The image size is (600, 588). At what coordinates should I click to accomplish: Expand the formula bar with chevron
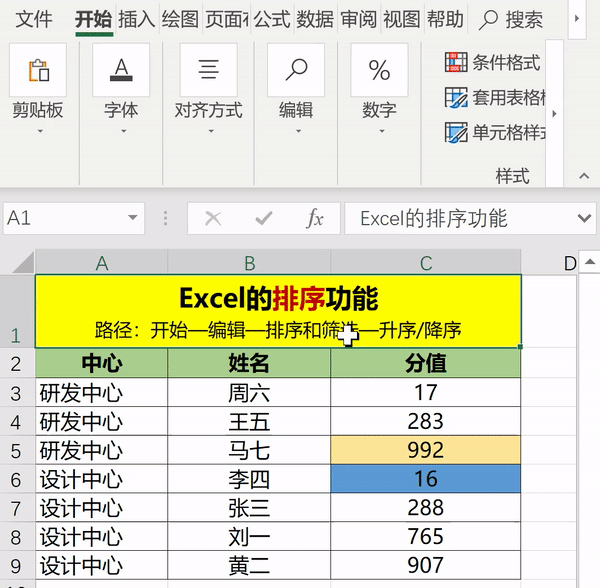tap(584, 218)
